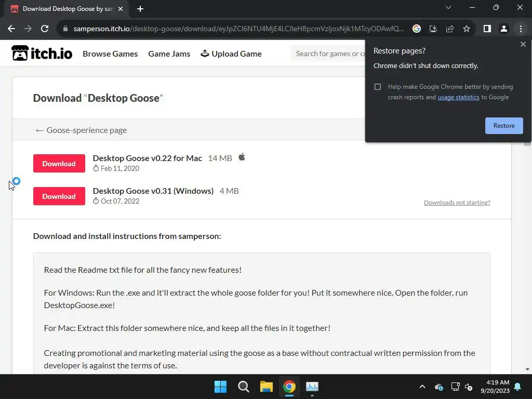Image resolution: width=532 pixels, height=399 pixels.
Task: Click the install app icon in address bar
Action: [x=433, y=29]
